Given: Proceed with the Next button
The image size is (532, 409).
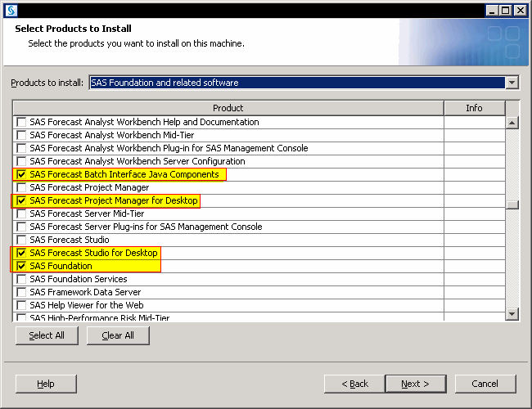Looking at the screenshot, I should [x=416, y=384].
